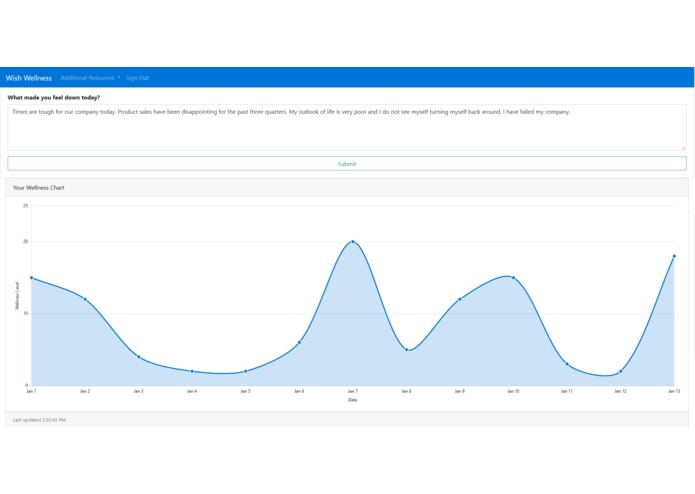Select the Jan 3 data point
Screen dimensions: 695x494
(139, 357)
